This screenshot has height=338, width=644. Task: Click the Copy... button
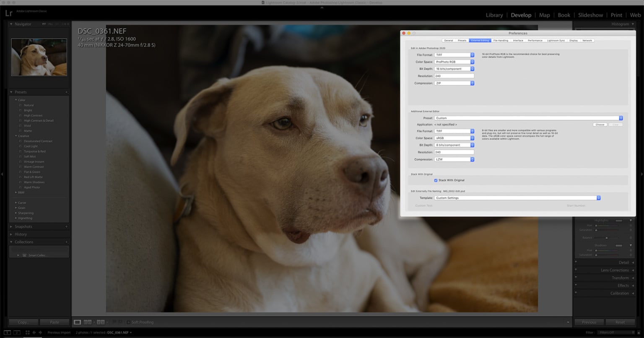23,322
